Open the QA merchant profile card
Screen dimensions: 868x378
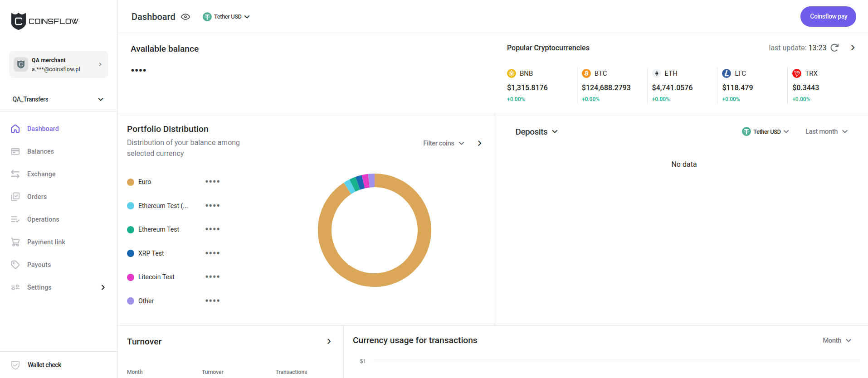coord(59,64)
